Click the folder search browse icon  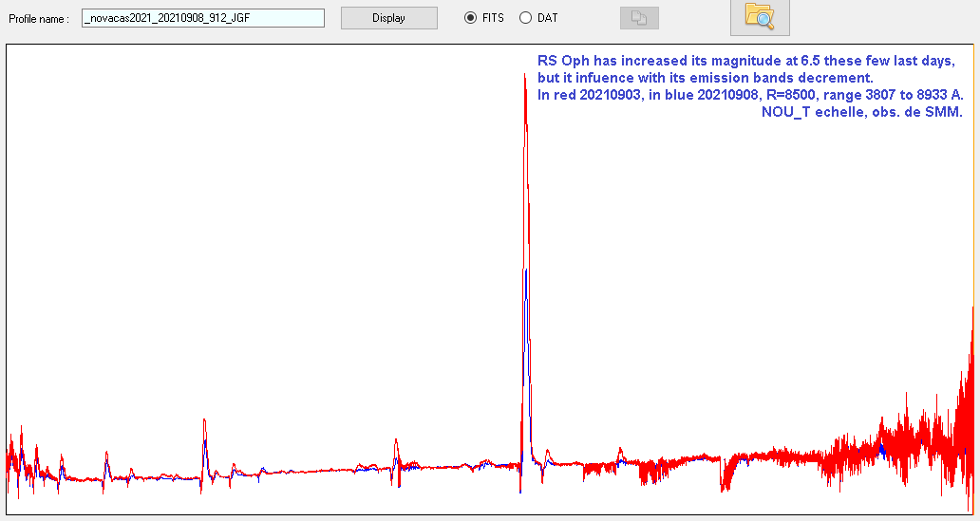click(759, 16)
